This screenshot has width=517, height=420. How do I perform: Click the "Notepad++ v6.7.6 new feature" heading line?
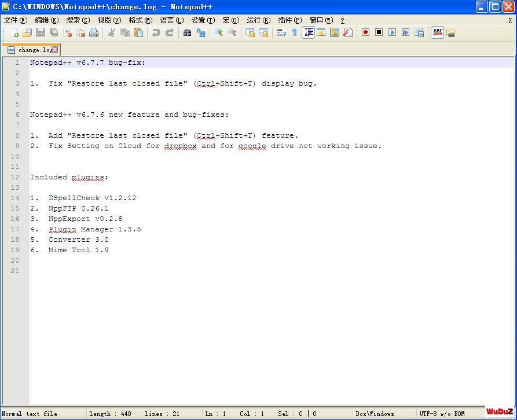pos(129,115)
